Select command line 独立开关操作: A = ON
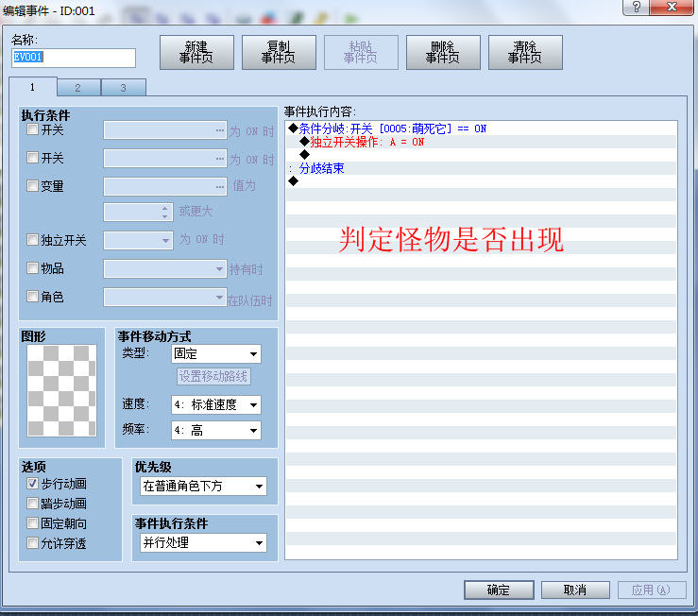 tap(481, 142)
